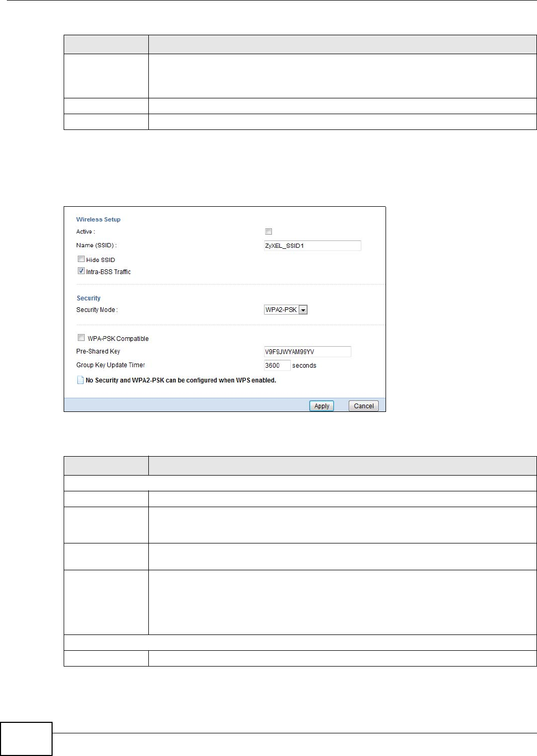Image resolution: width=537 pixels, height=756 pixels.
Task: Click the 'Group Key Update Timer' label
Action: click(110, 365)
